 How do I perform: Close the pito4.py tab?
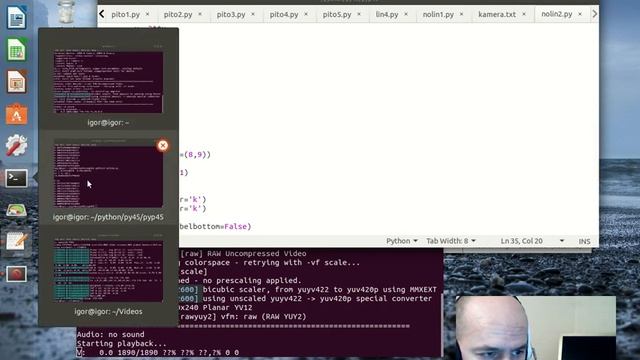tap(306, 14)
